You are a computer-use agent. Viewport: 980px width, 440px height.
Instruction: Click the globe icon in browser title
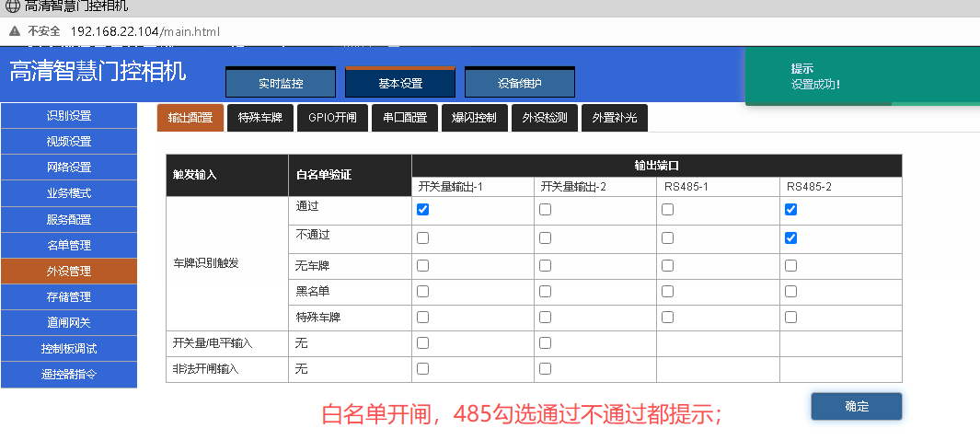click(x=13, y=6)
